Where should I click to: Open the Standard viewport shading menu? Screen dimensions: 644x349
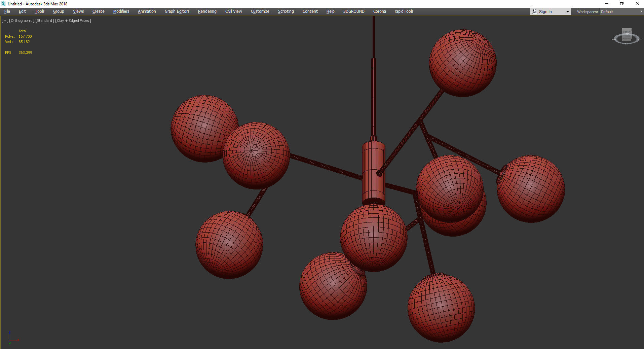(45, 21)
